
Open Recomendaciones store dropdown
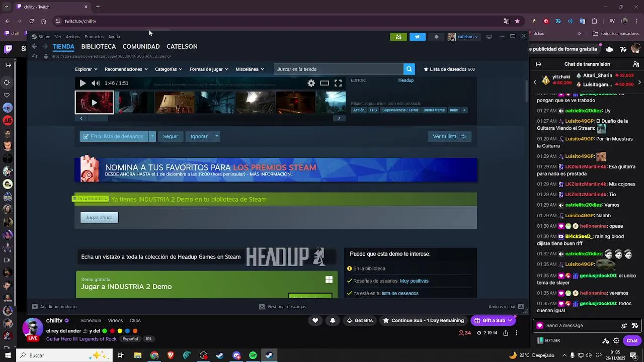tap(126, 69)
